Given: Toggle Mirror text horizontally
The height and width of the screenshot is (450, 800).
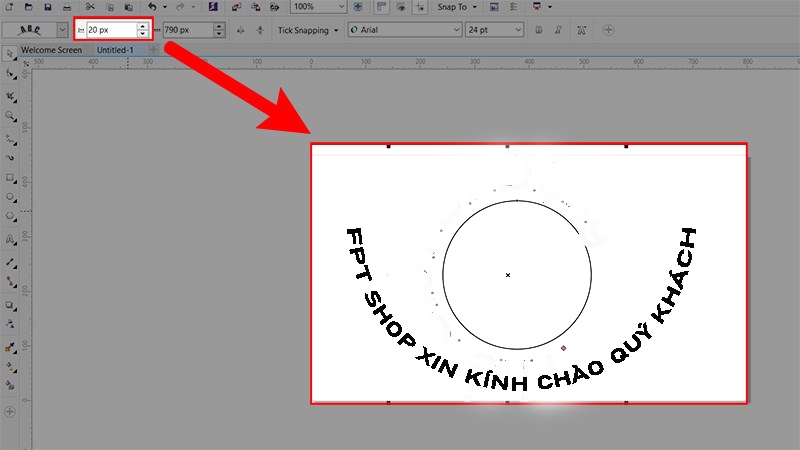Looking at the screenshot, I should tap(240, 30).
